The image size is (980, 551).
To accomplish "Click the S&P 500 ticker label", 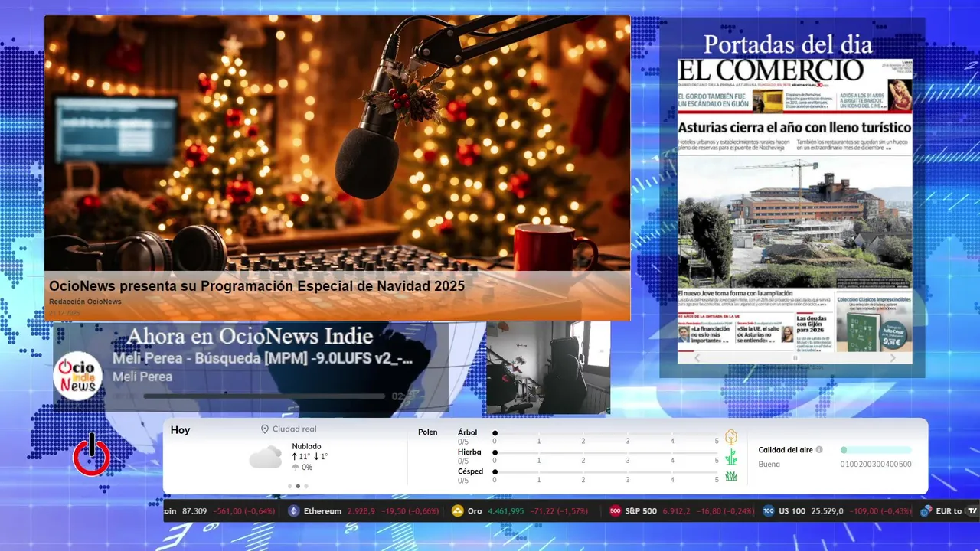I will (641, 510).
